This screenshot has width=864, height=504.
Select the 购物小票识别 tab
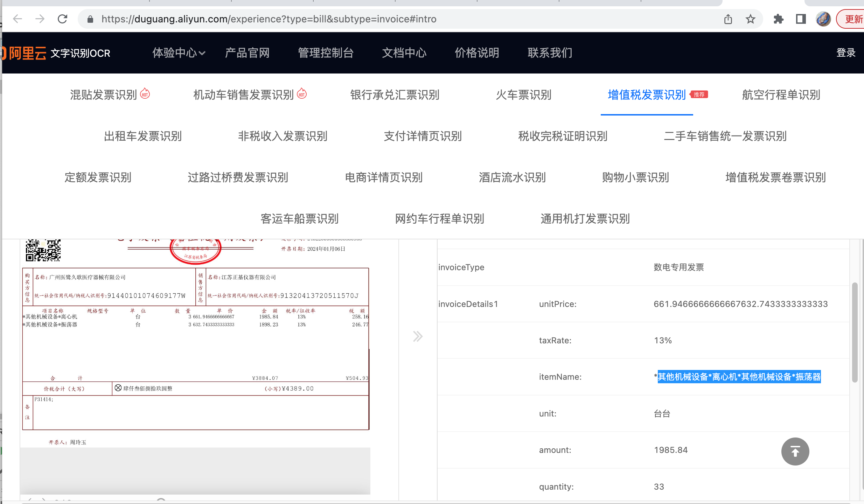click(x=636, y=177)
